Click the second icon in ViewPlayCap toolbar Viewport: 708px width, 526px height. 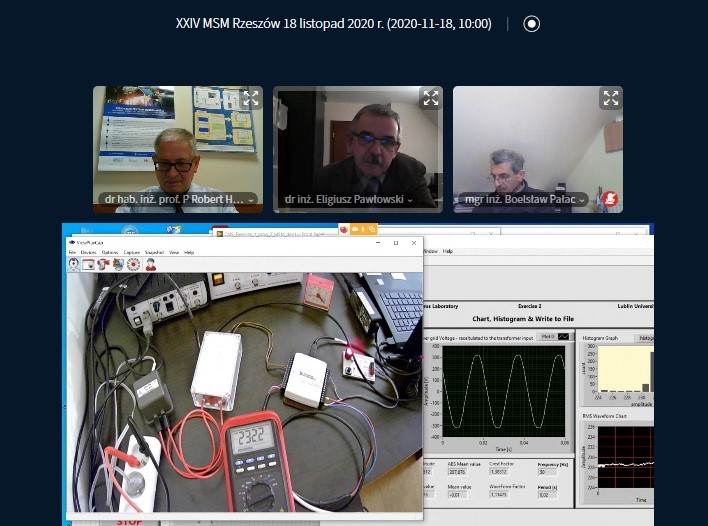click(x=89, y=264)
